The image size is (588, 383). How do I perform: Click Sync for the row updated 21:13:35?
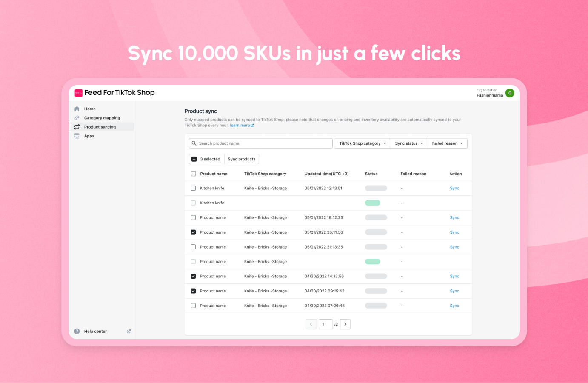tap(454, 247)
